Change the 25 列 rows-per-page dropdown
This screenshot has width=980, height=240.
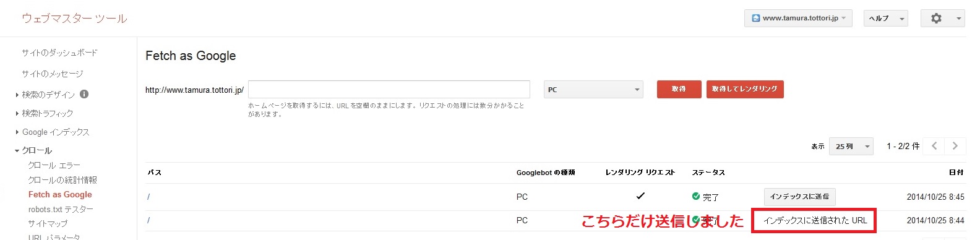pyautogui.click(x=851, y=146)
